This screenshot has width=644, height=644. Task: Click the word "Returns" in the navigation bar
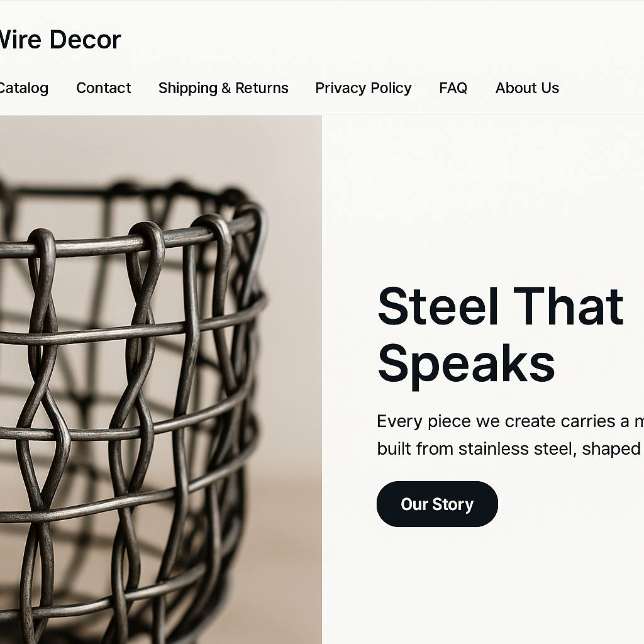click(x=262, y=88)
